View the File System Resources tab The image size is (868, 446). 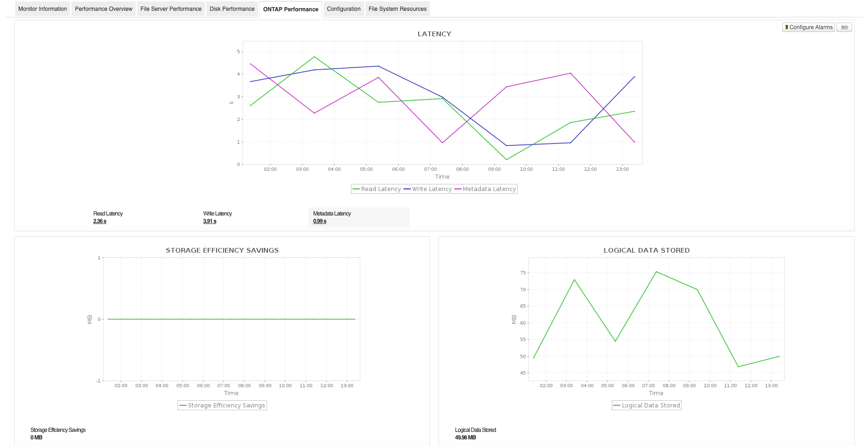point(397,9)
